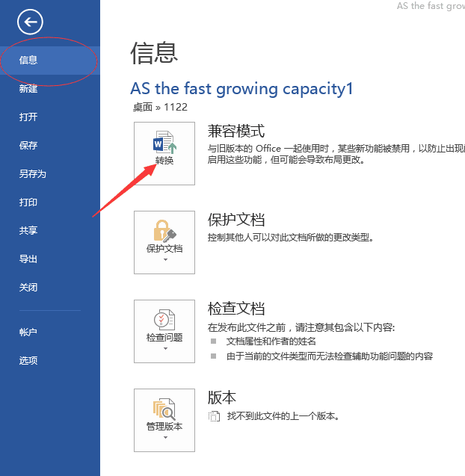Expand the 管理版本 dropdown arrow
This screenshot has width=465, height=476.
165,437
